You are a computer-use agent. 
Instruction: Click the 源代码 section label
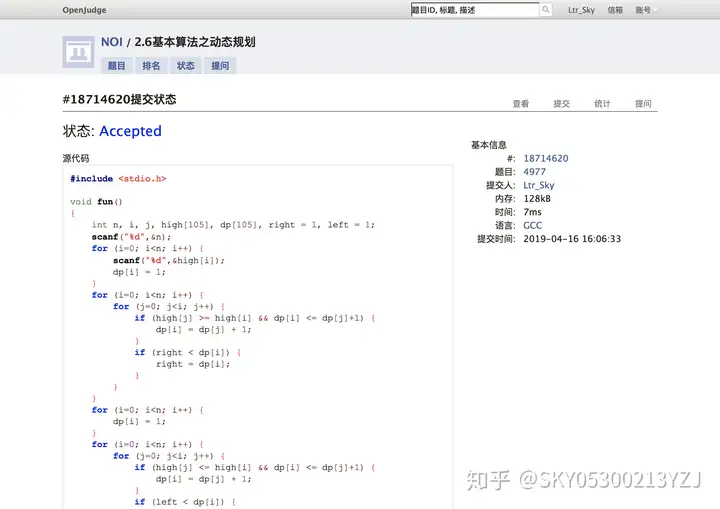pyautogui.click(x=76, y=158)
